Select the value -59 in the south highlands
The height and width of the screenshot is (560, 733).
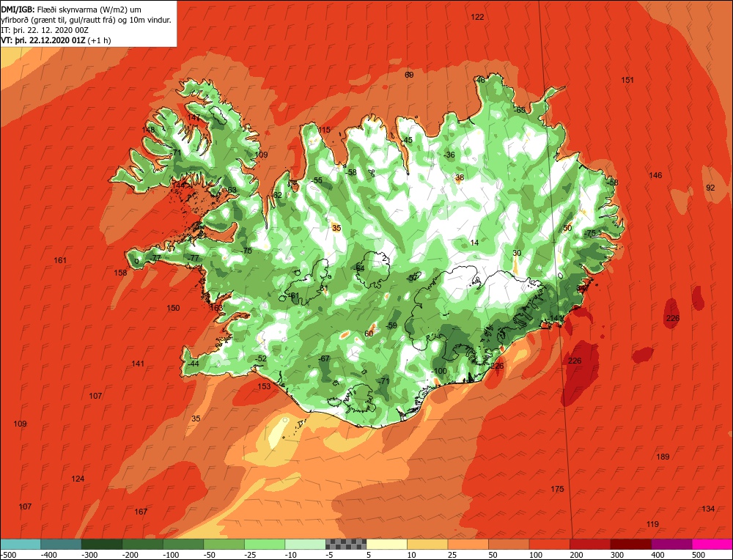click(391, 325)
